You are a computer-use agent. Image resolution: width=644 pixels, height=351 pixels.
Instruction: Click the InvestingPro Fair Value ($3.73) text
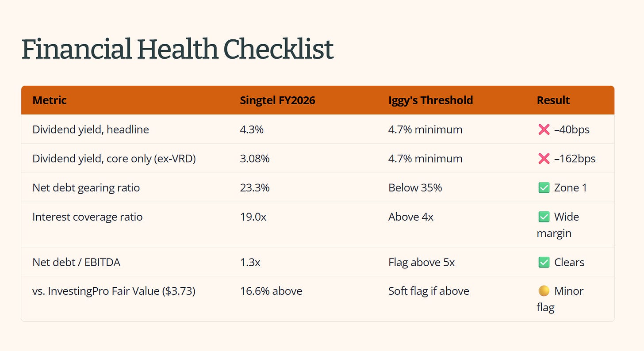pyautogui.click(x=122, y=291)
